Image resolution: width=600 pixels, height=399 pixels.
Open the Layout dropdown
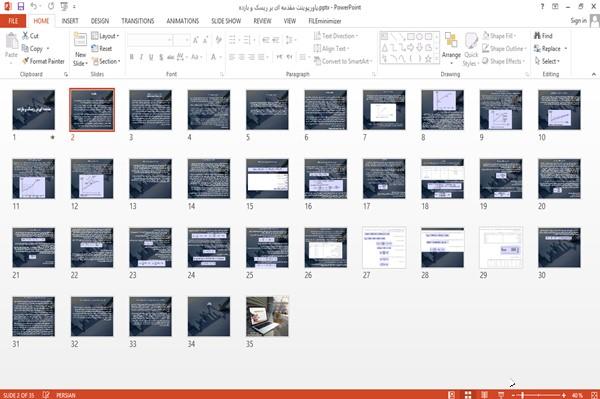pos(105,36)
